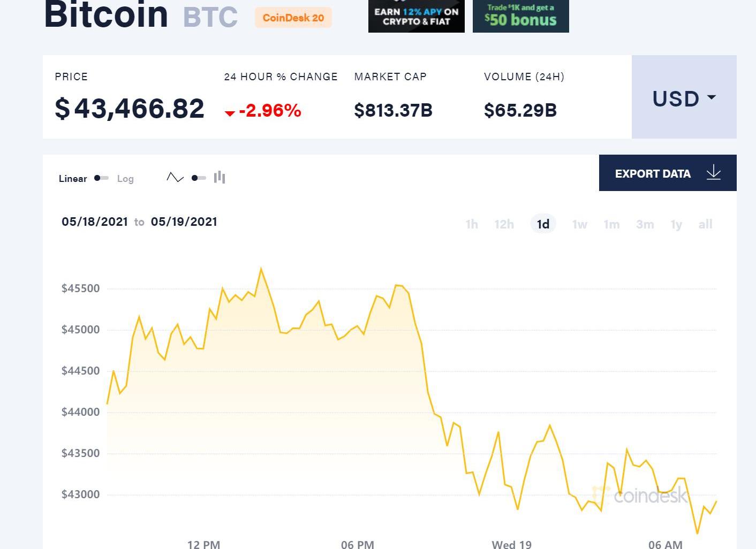Viewport: 756px width, 549px height.
Task: Open the USD currency dropdown
Action: pos(684,98)
